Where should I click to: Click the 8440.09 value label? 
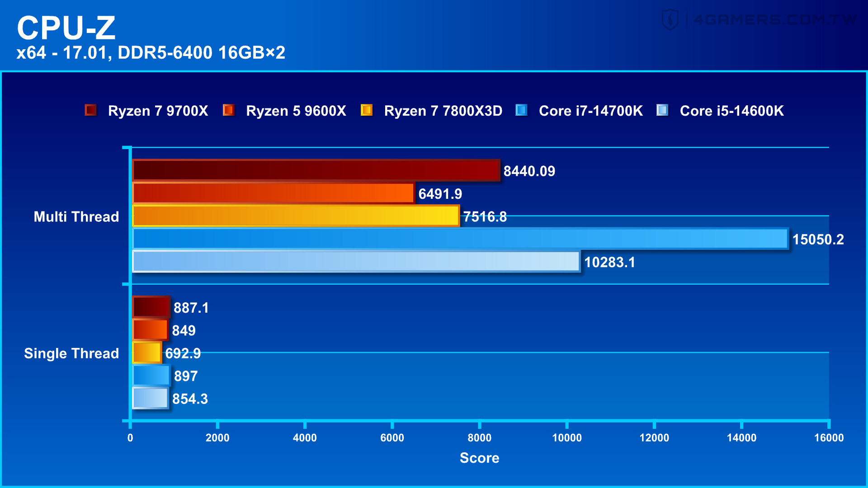point(529,171)
